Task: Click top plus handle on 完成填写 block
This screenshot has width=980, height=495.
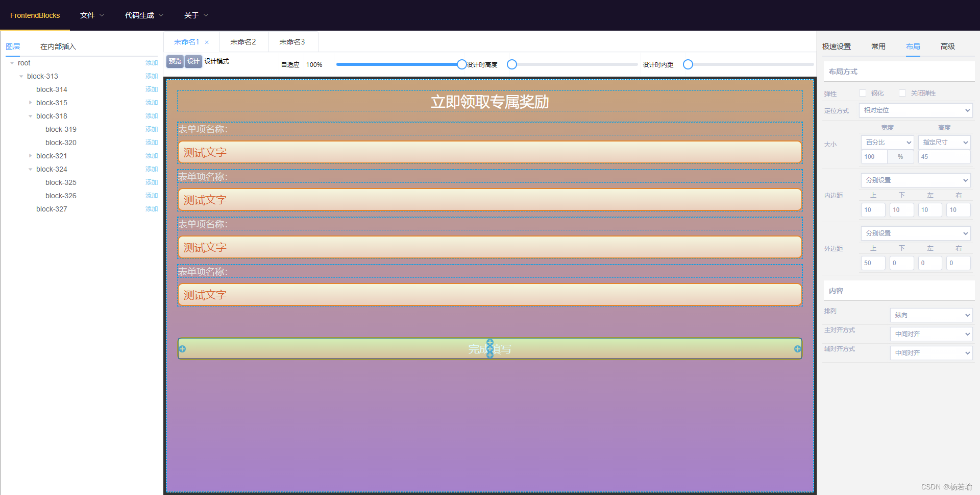Action: 490,342
